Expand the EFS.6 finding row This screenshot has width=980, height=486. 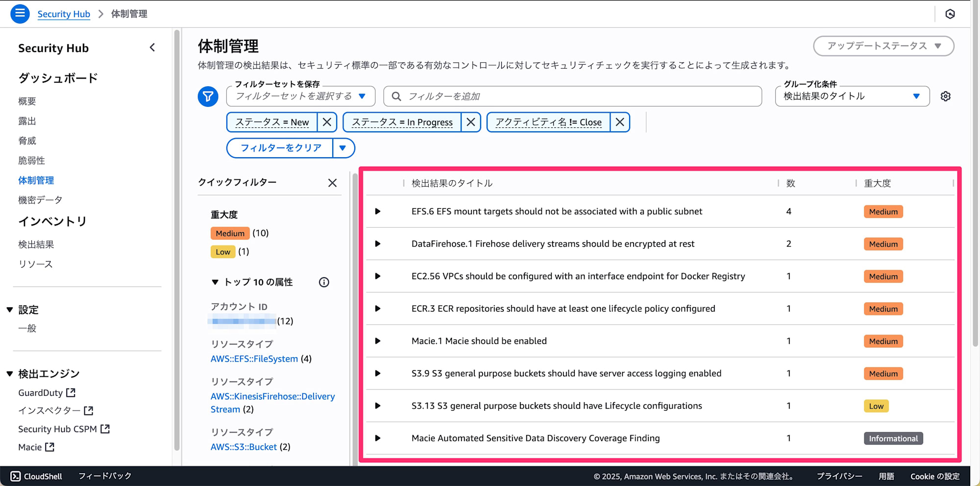click(378, 212)
